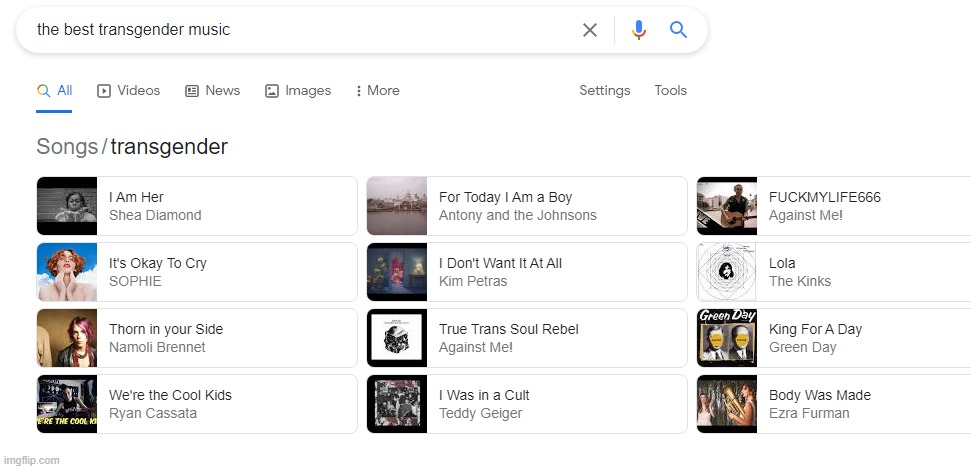Open search Tools

click(x=671, y=90)
